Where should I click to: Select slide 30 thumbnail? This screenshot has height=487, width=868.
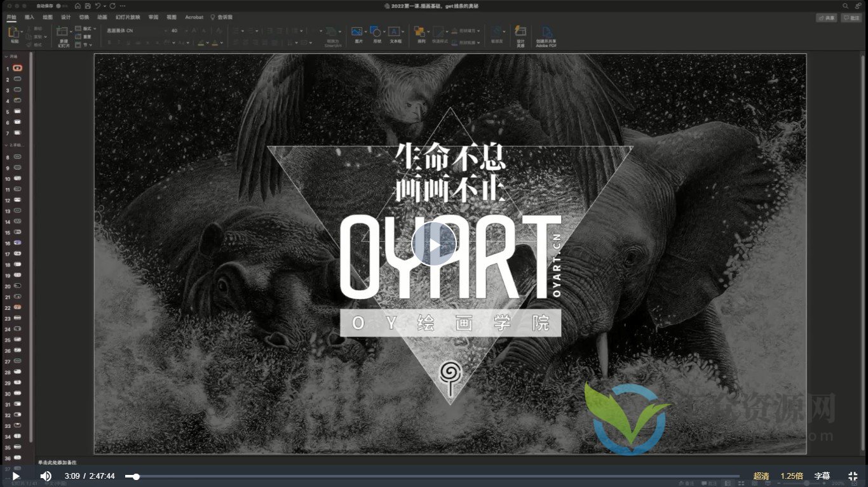(x=18, y=393)
